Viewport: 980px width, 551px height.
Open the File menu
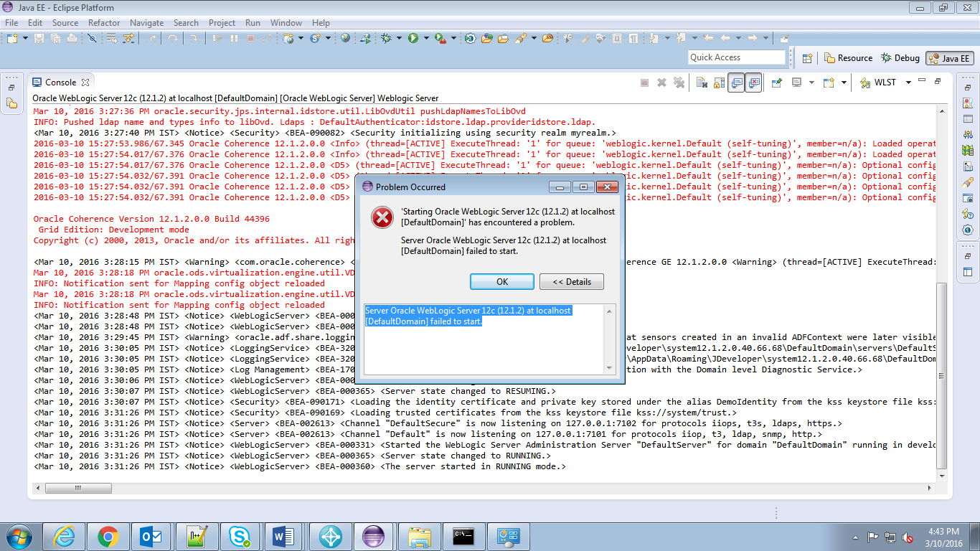11,23
